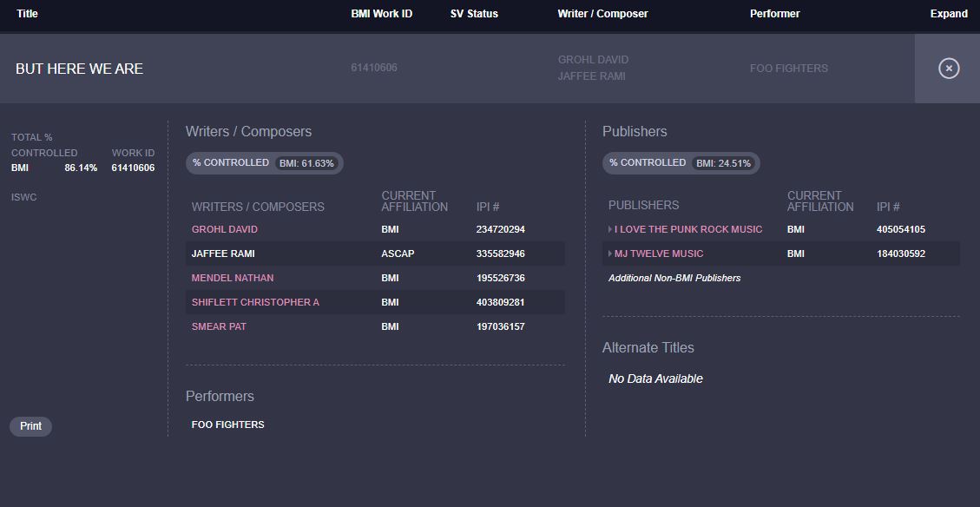The width and height of the screenshot is (980, 507).
Task: Click the Performers section heading
Action: [x=220, y=397]
